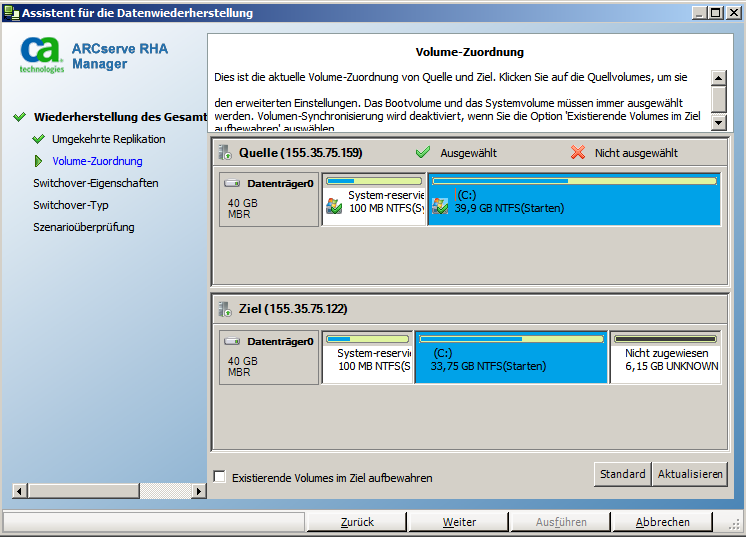Enable Existierende Volumes im Ziel aufbewahren

220,477
